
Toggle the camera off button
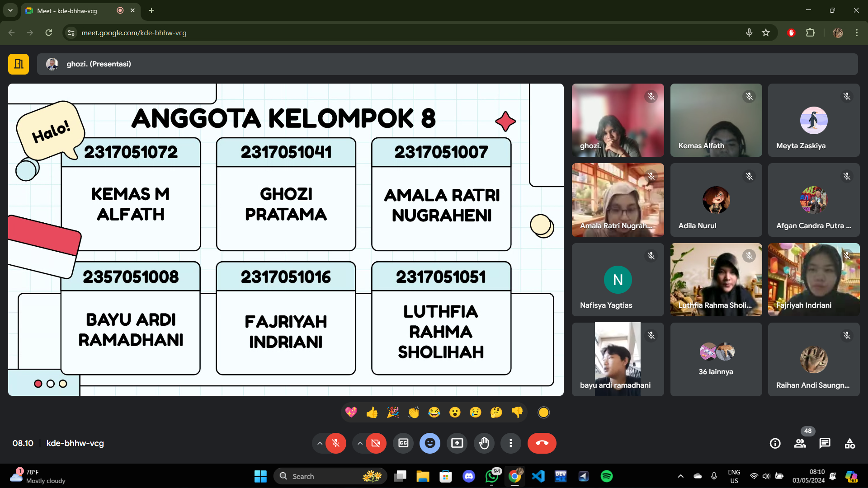[x=375, y=443]
